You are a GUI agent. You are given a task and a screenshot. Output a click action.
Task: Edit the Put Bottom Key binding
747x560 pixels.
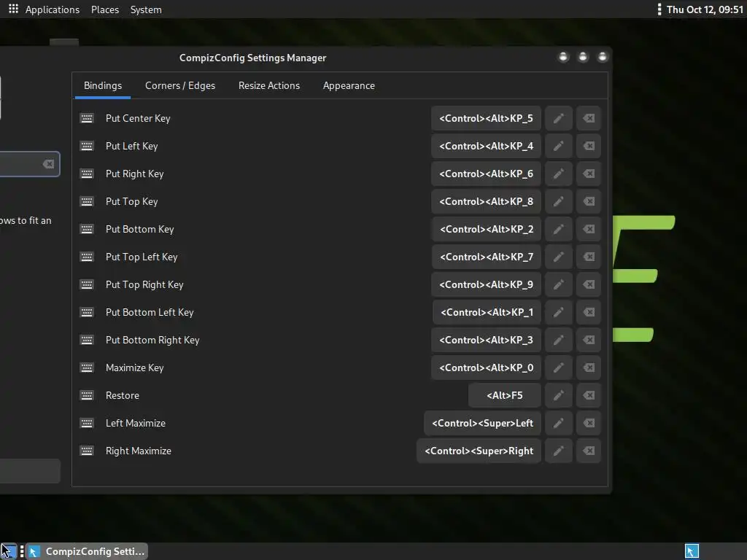pos(558,229)
